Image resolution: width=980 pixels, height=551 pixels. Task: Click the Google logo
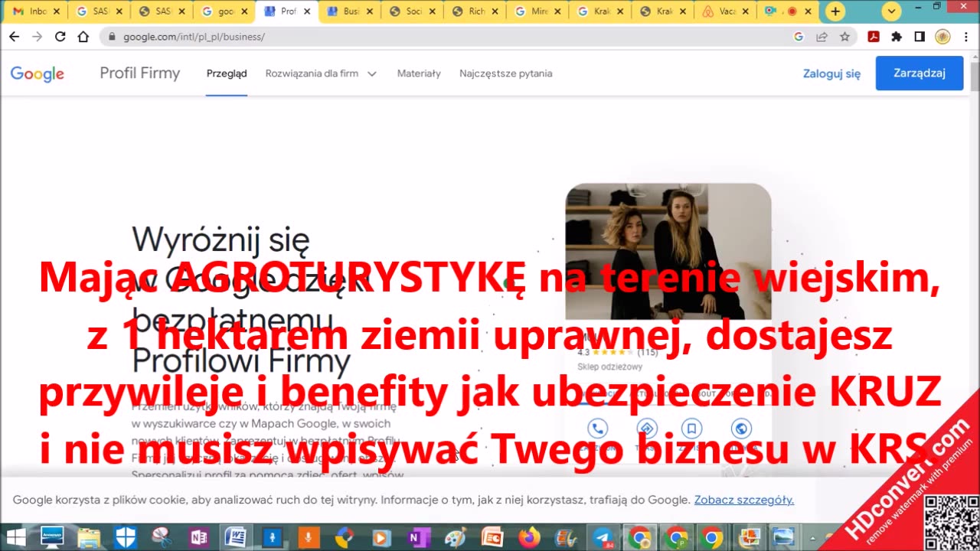pyautogui.click(x=37, y=73)
